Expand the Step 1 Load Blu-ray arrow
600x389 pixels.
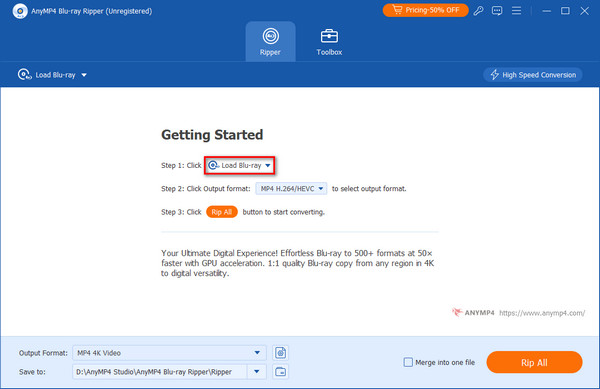pyautogui.click(x=268, y=166)
